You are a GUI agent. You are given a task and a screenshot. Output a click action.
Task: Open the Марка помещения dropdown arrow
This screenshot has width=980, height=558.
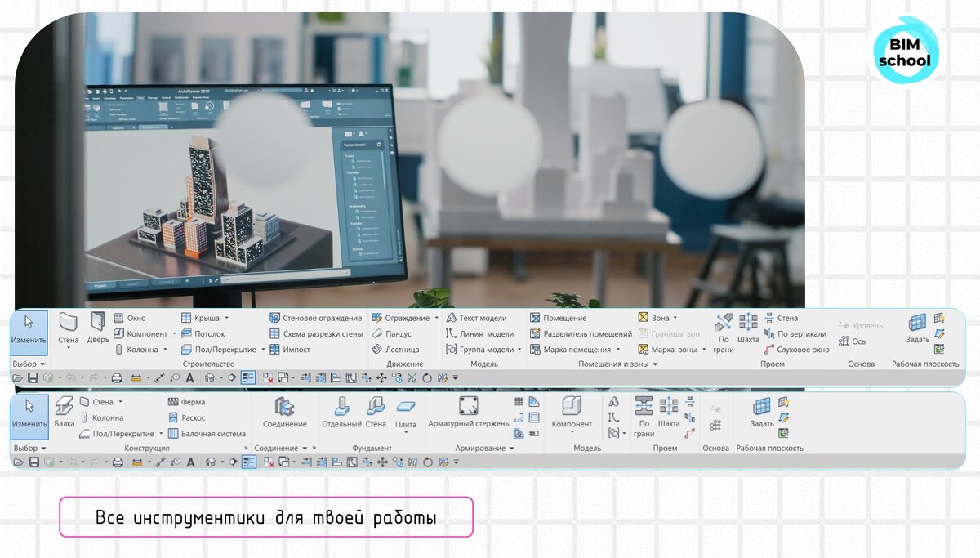click(618, 350)
